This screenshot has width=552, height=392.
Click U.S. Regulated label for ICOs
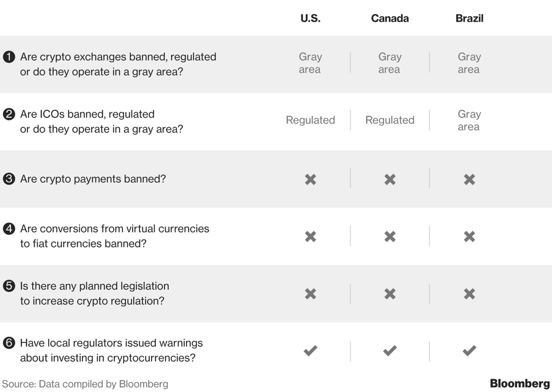pyautogui.click(x=310, y=120)
